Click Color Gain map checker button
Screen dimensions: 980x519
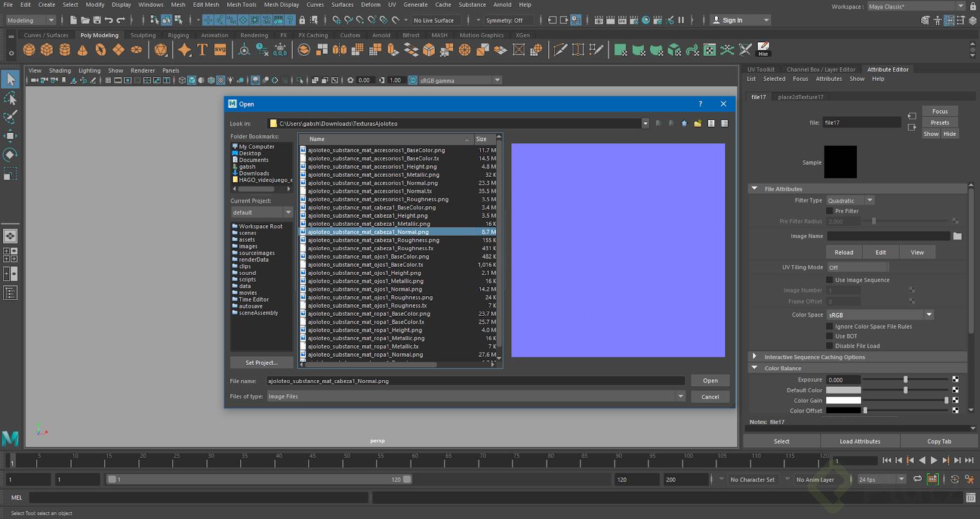[x=956, y=400]
